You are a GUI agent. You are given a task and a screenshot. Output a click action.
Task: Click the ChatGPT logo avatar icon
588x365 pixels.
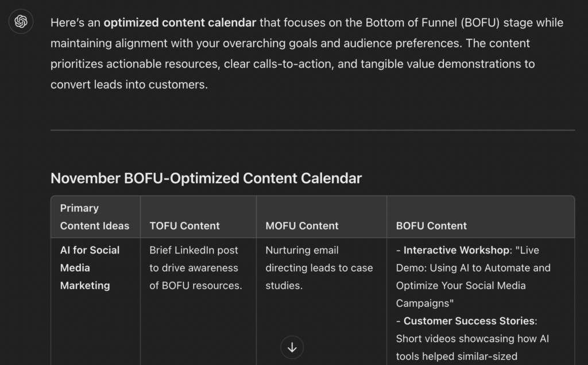coord(21,22)
